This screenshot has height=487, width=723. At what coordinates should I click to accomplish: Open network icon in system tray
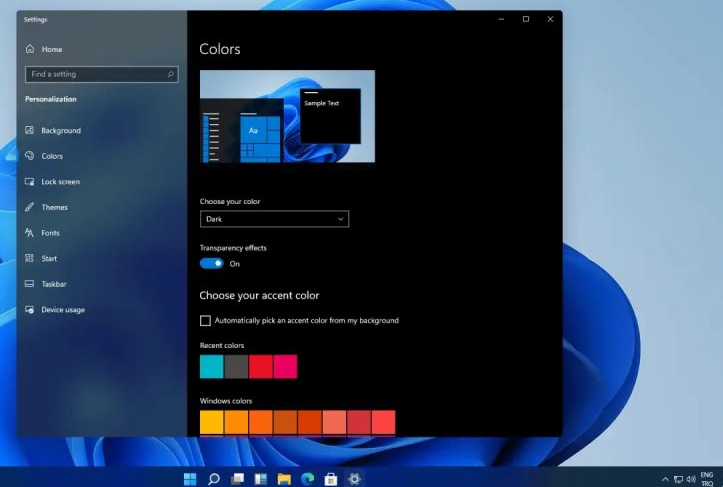tap(678, 479)
